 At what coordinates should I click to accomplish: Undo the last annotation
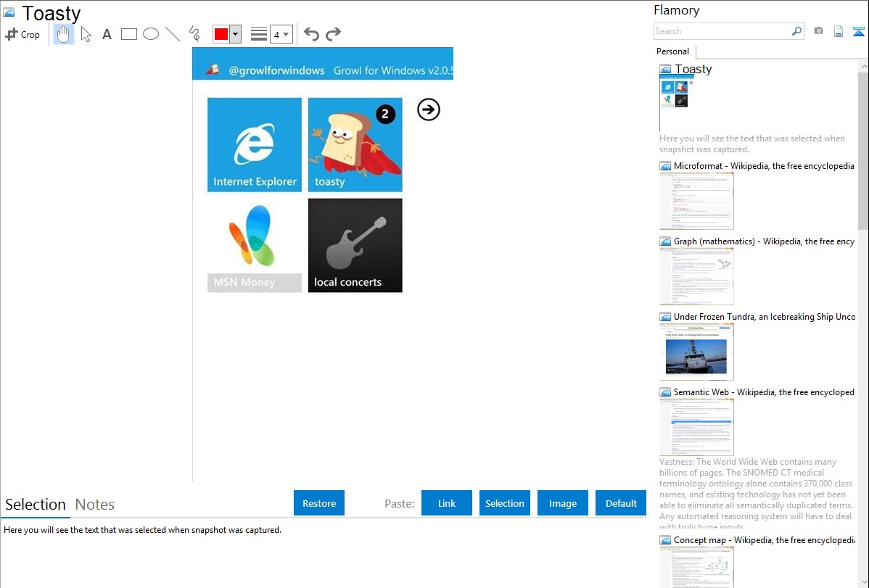pyautogui.click(x=311, y=34)
